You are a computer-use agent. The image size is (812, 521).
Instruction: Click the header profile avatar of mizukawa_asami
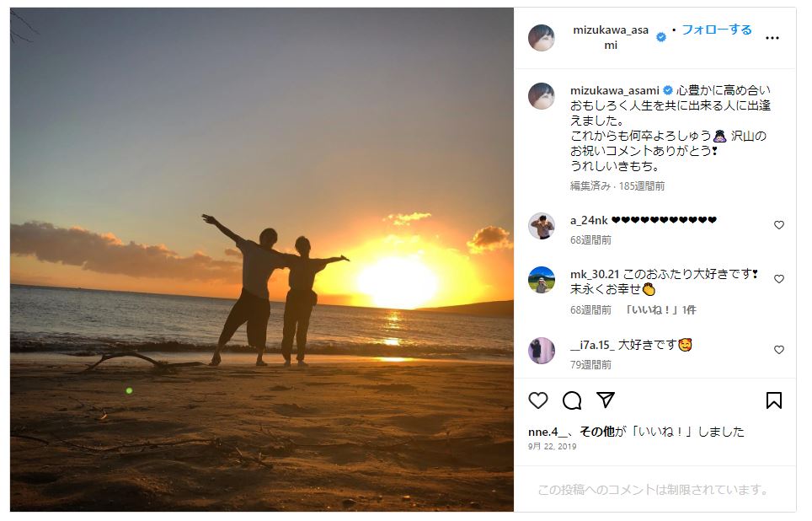click(541, 37)
